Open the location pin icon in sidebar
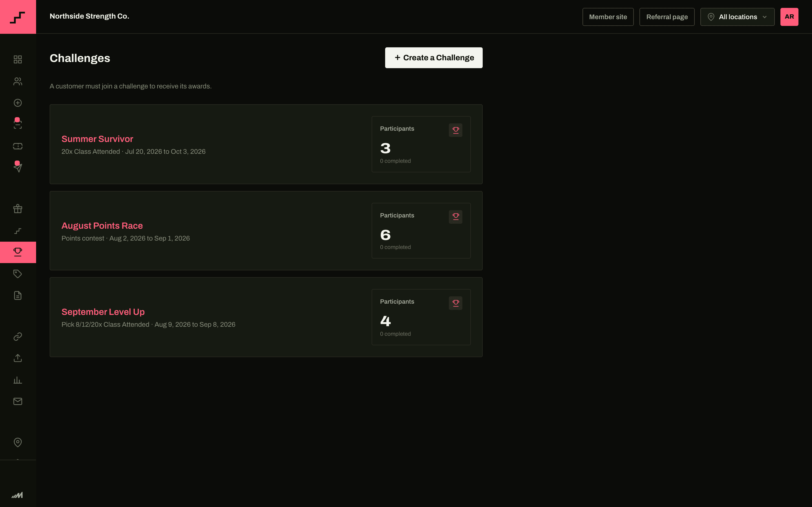Screen dimensions: 812x507 point(18,442)
